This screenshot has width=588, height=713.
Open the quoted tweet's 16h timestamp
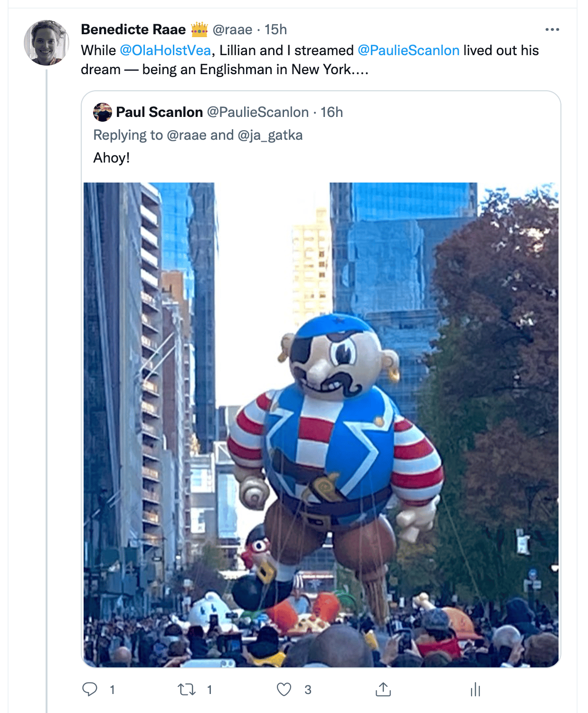332,112
